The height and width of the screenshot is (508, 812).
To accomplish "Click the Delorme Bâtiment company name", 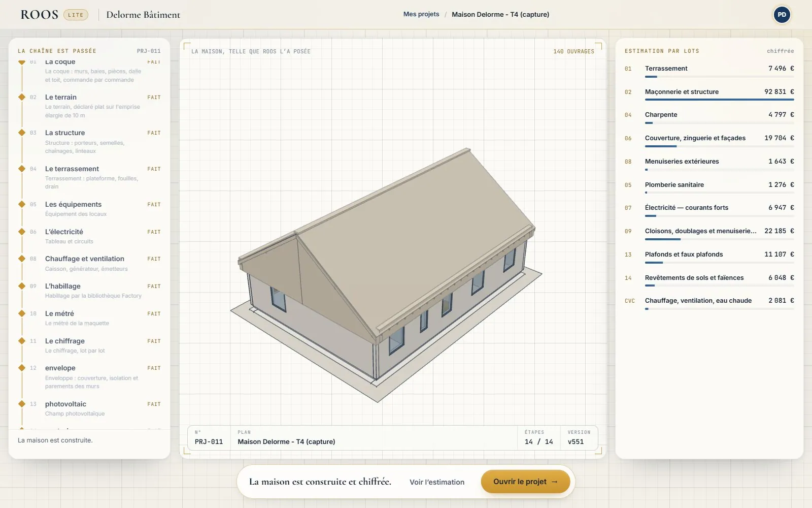I will [143, 15].
